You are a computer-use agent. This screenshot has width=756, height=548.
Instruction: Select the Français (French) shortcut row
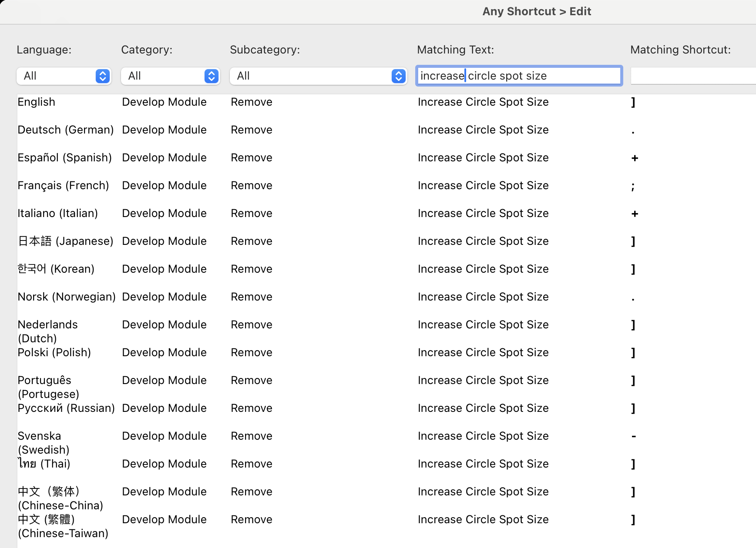(x=305, y=185)
